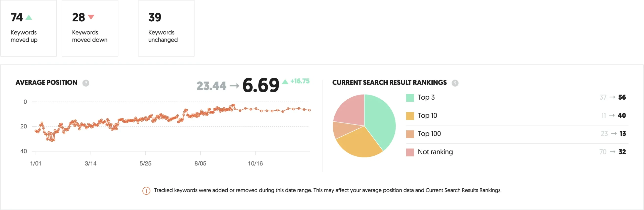The width and height of the screenshot is (644, 210).
Task: Click the 8/05 date marker on chart axis
Action: coord(200,163)
